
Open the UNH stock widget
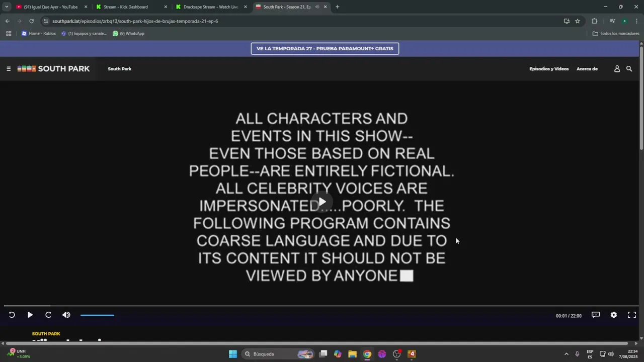click(x=18, y=354)
